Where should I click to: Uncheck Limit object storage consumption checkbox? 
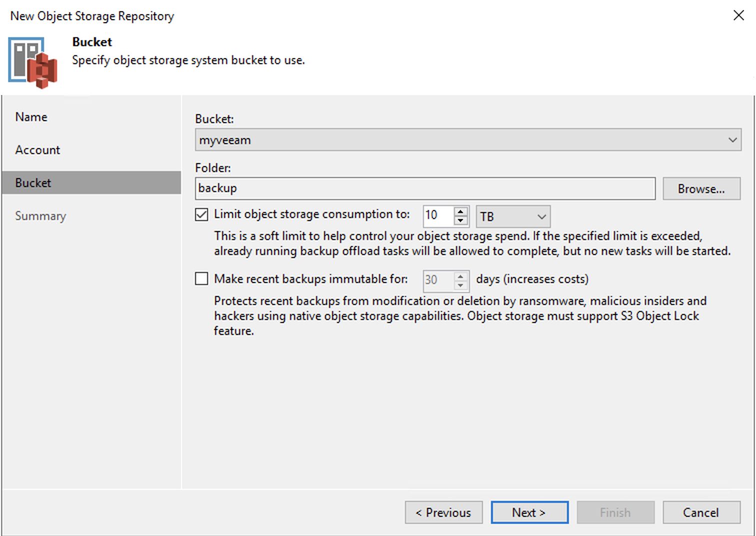[201, 214]
